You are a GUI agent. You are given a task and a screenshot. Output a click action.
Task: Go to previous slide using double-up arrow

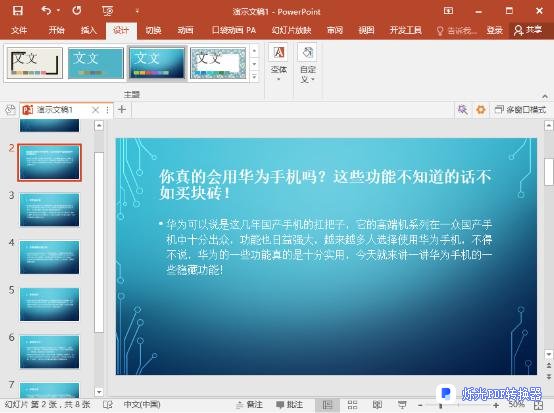(549, 365)
